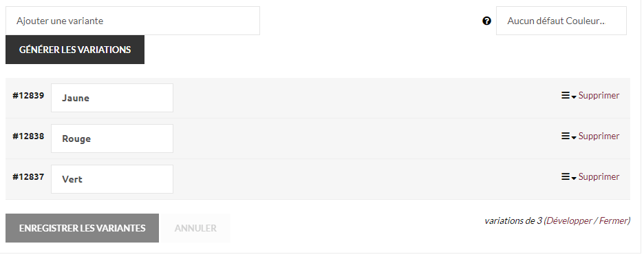Click the Annuler button
This screenshot has width=644, height=257.
pyautogui.click(x=195, y=228)
